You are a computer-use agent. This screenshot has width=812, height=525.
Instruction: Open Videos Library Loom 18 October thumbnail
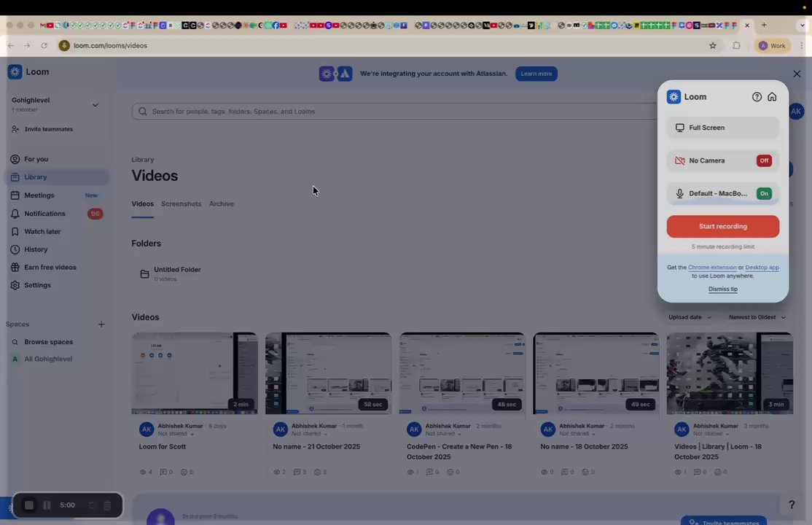pos(730,373)
